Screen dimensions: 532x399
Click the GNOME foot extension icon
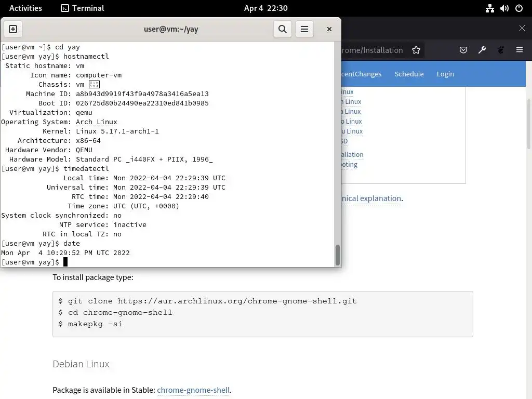[501, 50]
